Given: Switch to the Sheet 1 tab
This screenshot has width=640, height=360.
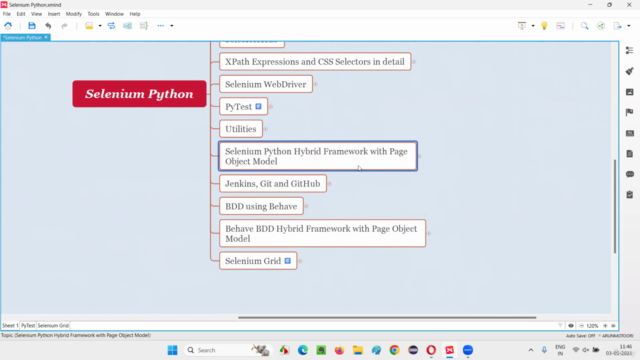Looking at the screenshot, I should 10,325.
